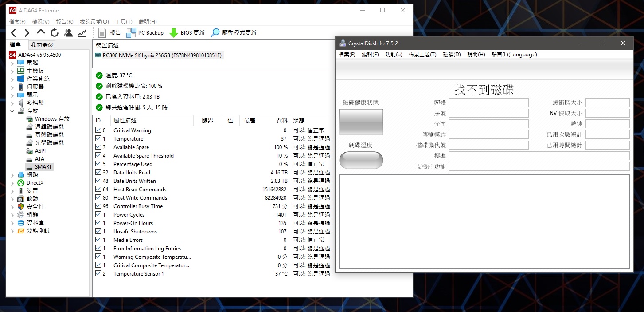Expand the 網路 network tree node
Viewport: 644px width, 312px height.
click(12, 175)
